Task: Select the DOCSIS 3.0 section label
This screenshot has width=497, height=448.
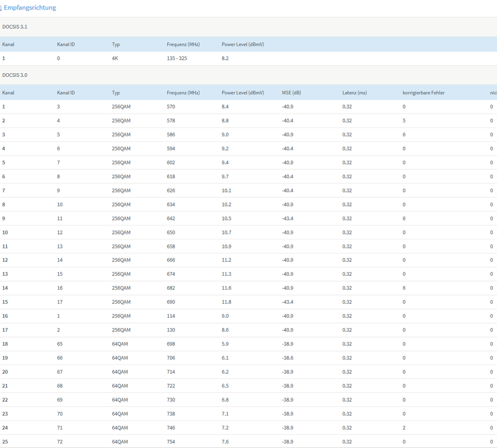Action: point(15,75)
